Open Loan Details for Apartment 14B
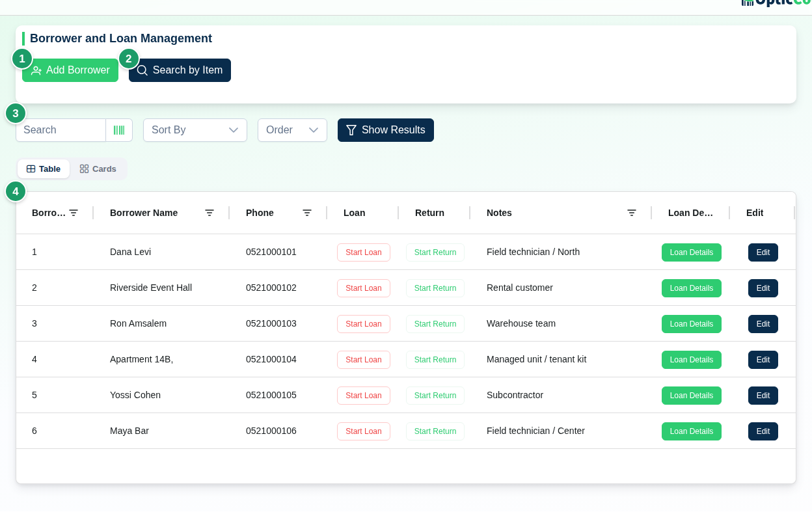The height and width of the screenshot is (514, 812). 692,360
